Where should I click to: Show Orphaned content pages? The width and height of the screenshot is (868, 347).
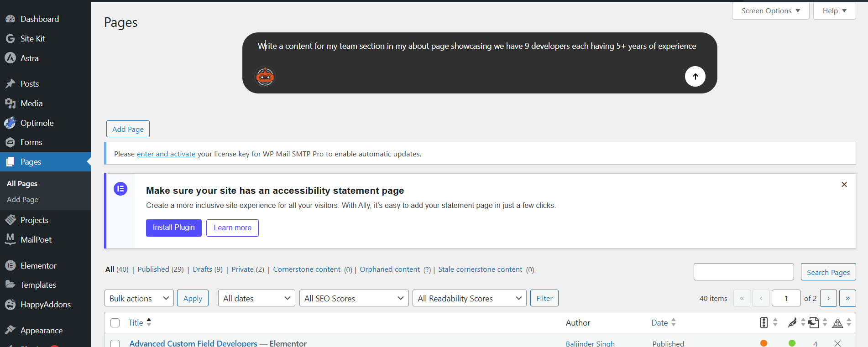[x=390, y=269]
